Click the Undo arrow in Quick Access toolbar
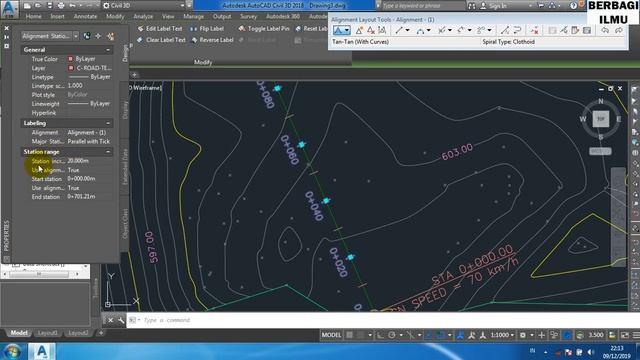The width and height of the screenshot is (640, 360). pyautogui.click(x=72, y=6)
